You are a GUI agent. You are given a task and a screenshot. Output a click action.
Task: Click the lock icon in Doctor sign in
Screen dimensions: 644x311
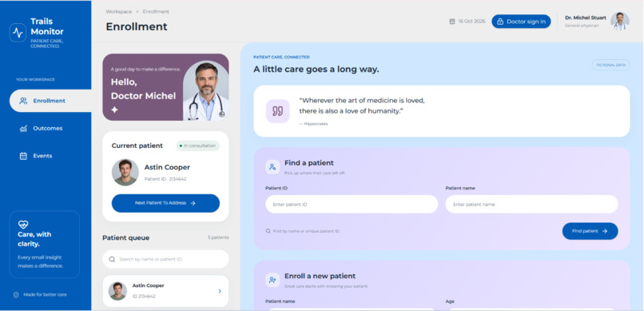[x=500, y=22]
